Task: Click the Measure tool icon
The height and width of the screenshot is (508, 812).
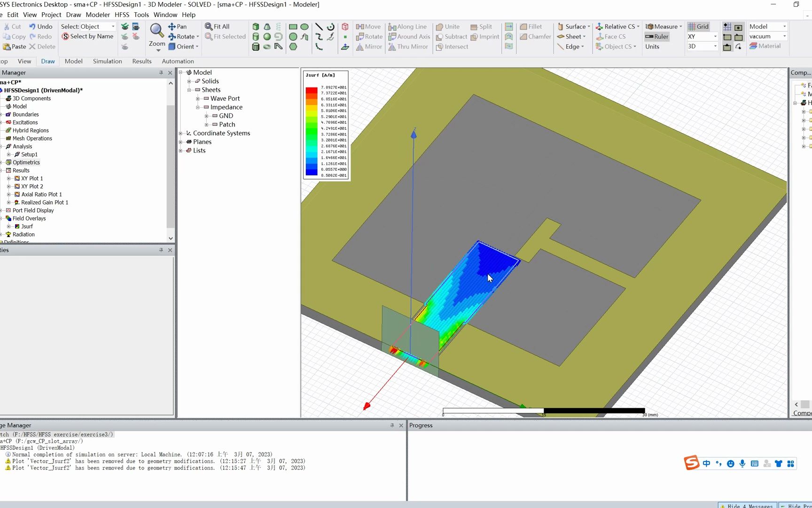Action: (663, 27)
